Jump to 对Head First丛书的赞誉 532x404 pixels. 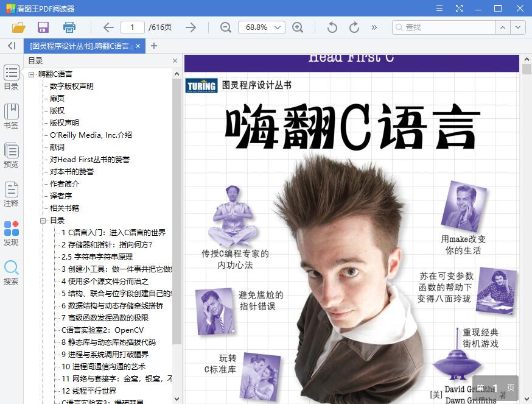coord(89,160)
